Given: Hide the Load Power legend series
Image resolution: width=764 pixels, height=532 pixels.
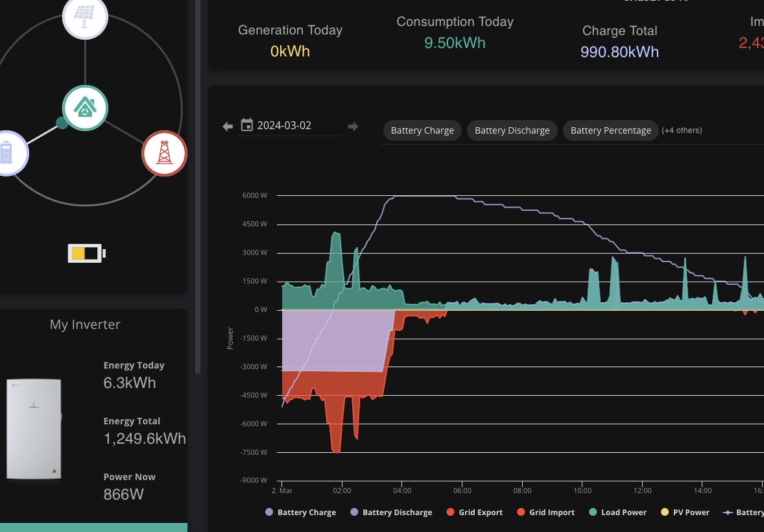Looking at the screenshot, I should (x=618, y=512).
